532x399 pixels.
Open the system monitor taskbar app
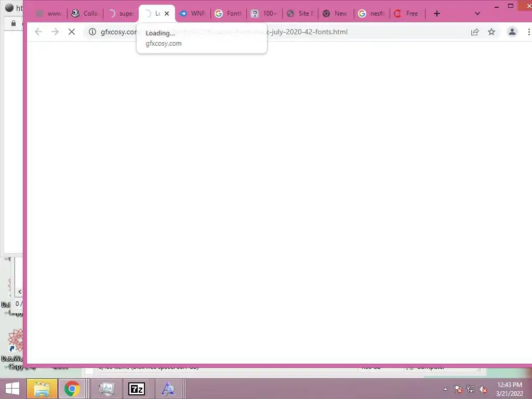106,389
